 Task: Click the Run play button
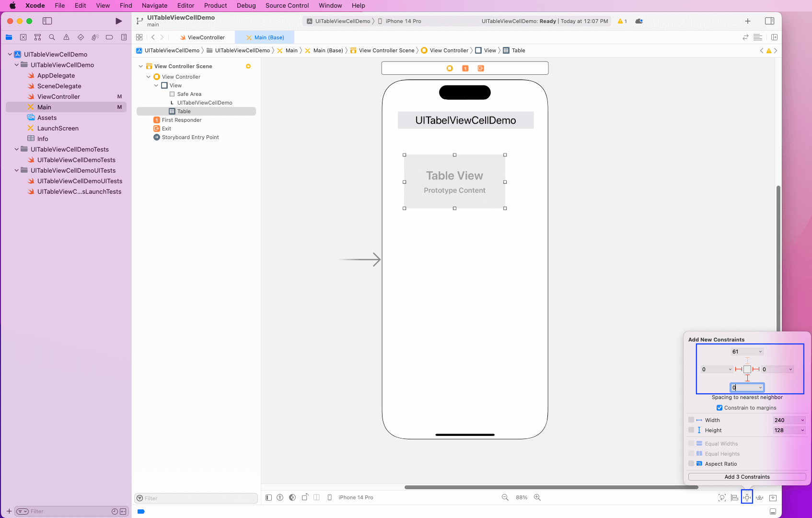click(x=118, y=21)
